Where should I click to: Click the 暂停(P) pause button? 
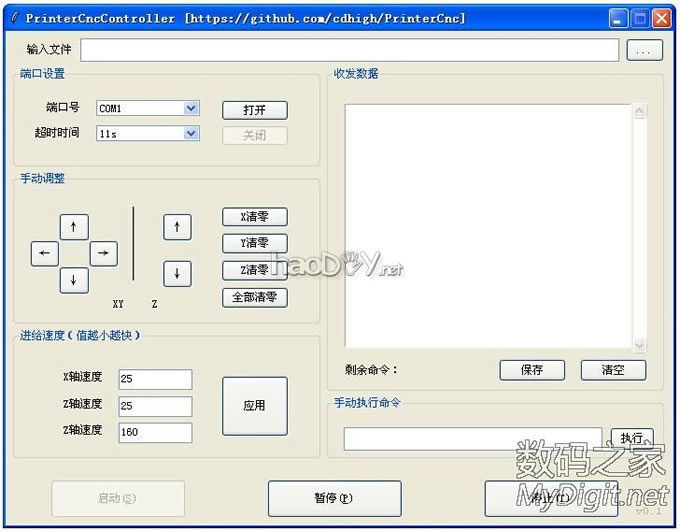coord(334,498)
